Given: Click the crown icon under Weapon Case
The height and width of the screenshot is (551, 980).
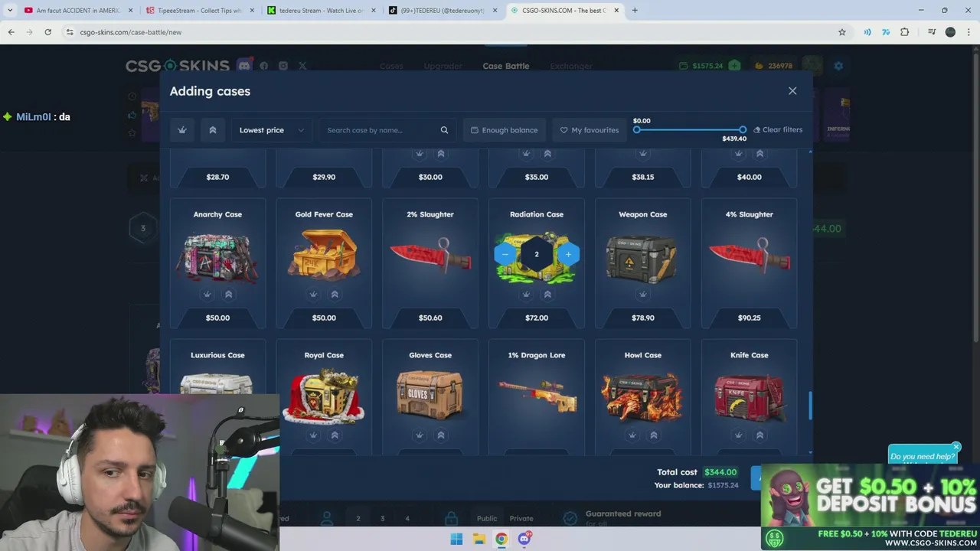Looking at the screenshot, I should tap(643, 295).
